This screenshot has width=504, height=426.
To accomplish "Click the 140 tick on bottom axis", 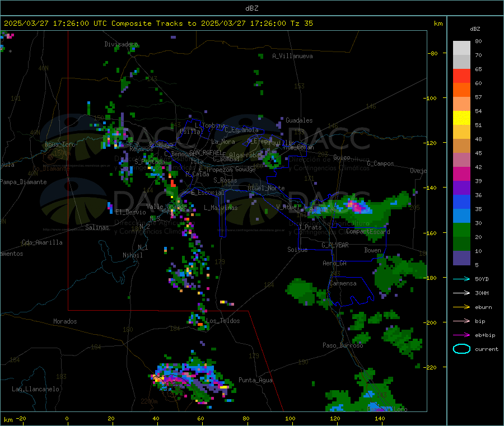I will click(380, 418).
